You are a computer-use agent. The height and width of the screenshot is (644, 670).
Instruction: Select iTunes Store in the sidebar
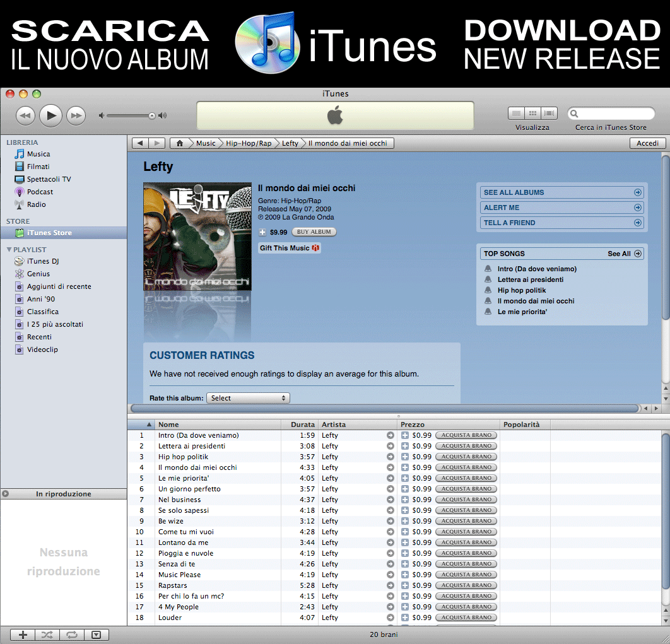[x=63, y=233]
